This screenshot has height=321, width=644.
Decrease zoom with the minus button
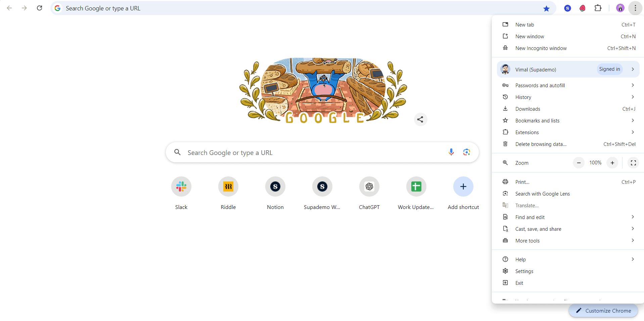[579, 163]
